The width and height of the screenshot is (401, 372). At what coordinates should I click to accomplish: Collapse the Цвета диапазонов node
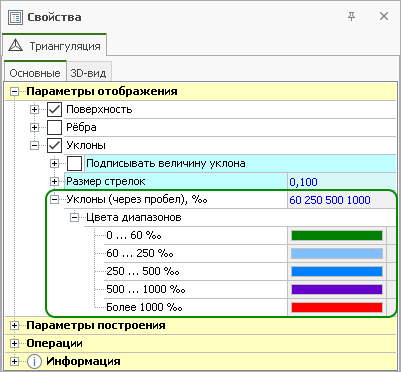[74, 218]
